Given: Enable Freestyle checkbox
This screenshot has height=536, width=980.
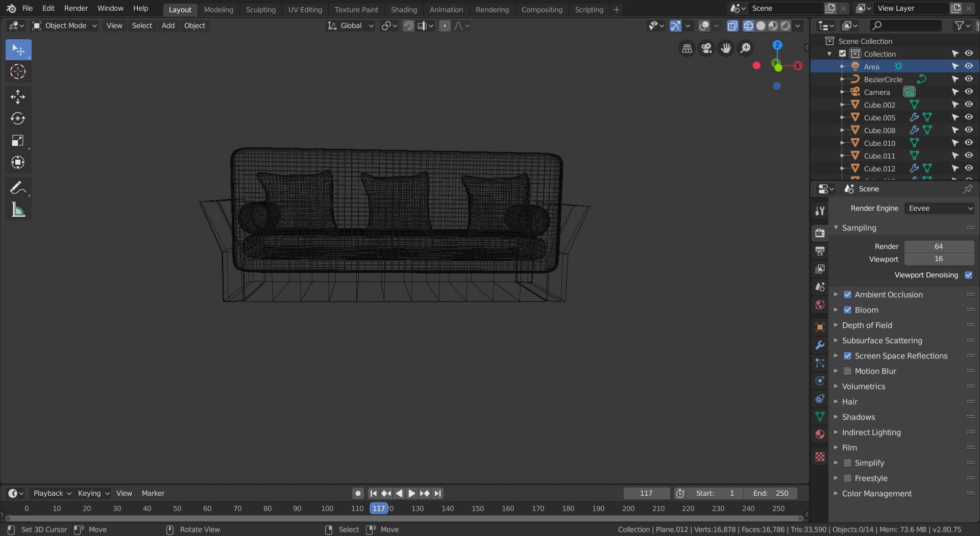Looking at the screenshot, I should [847, 478].
